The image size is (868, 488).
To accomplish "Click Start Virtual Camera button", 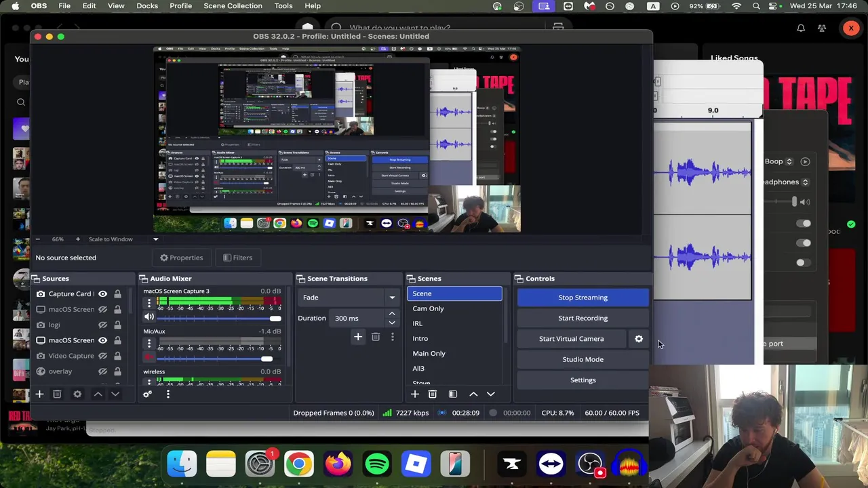I will [x=572, y=339].
